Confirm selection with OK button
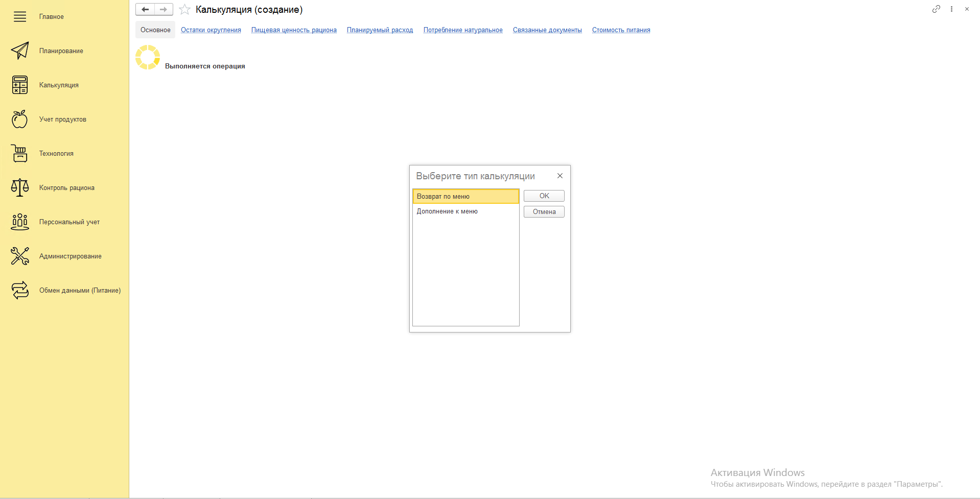Image resolution: width=980 pixels, height=499 pixels. pyautogui.click(x=544, y=196)
